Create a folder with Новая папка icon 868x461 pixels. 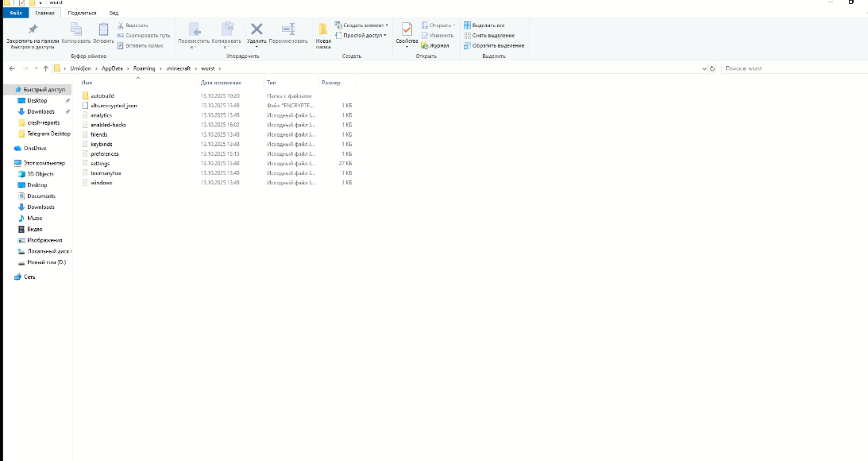tap(322, 30)
